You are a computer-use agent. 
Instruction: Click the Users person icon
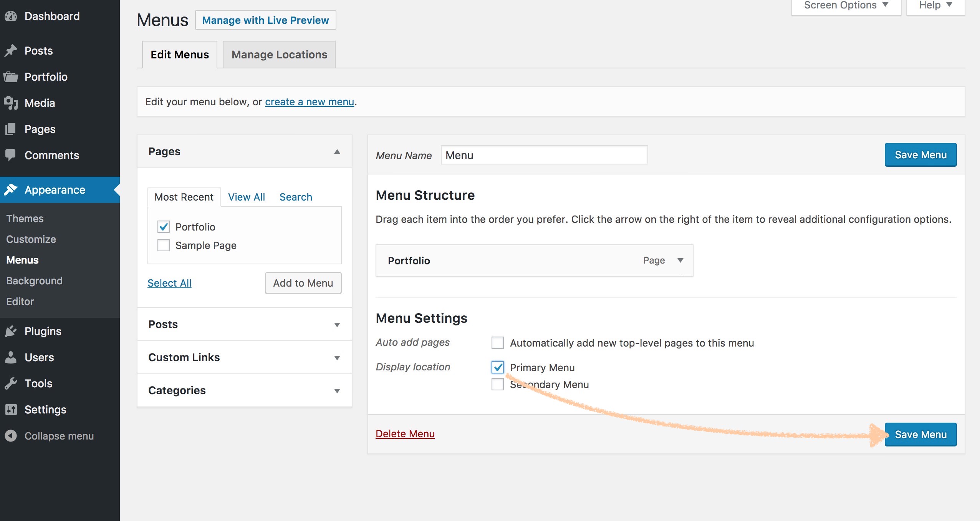[11, 357]
